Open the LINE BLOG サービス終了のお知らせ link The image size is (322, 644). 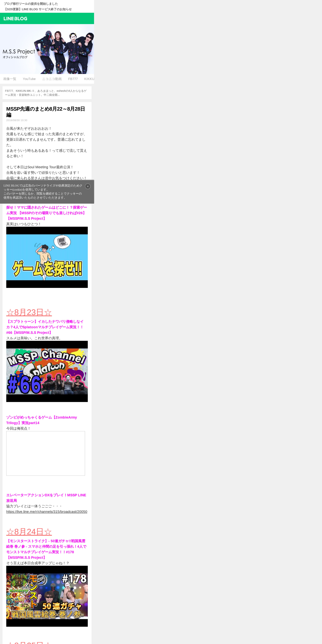[38, 9]
